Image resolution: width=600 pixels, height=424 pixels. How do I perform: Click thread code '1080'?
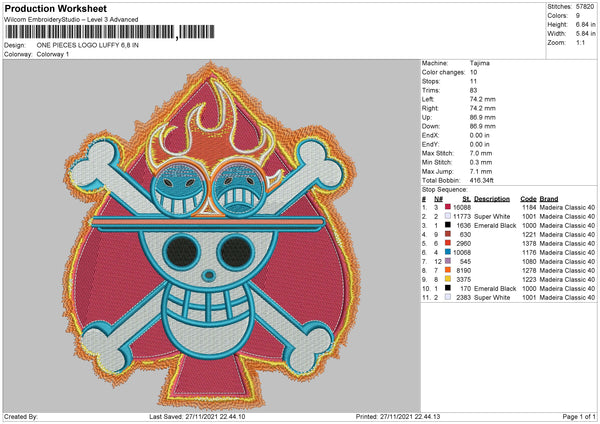(x=529, y=261)
